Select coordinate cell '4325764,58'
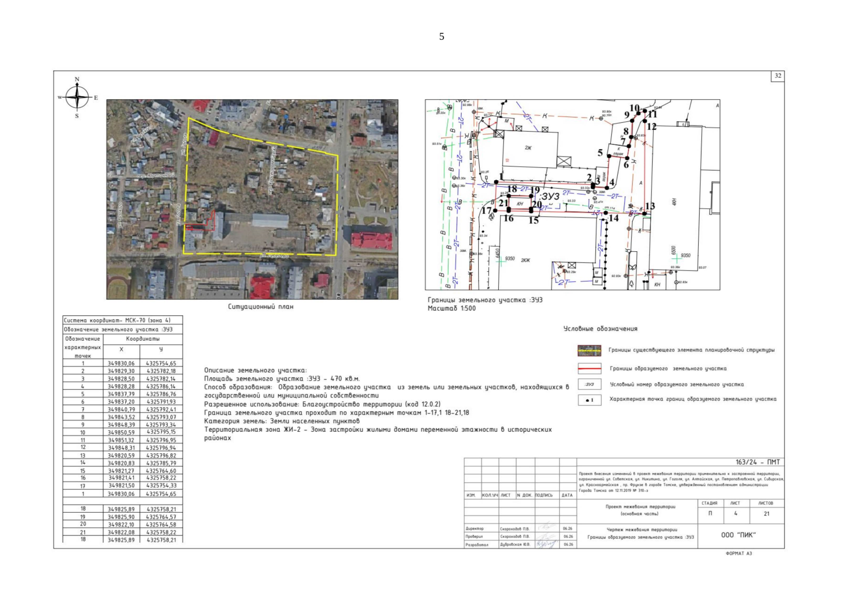868x614 pixels. (161, 524)
